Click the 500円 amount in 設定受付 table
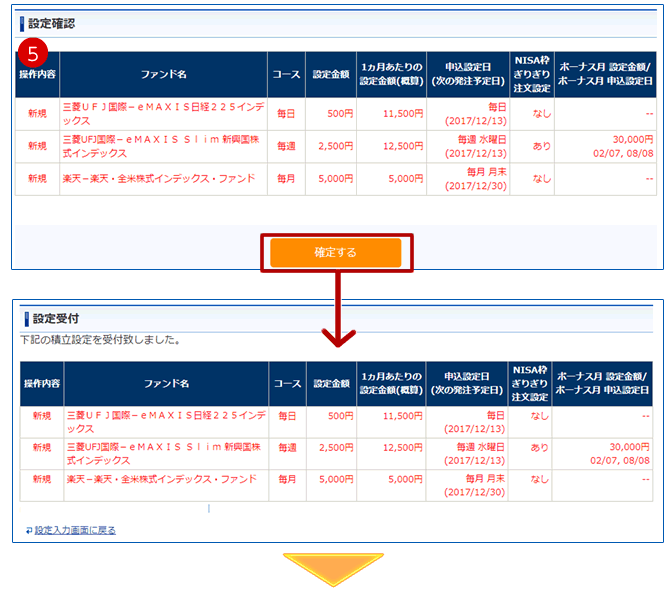The image size is (668, 591). coord(340,416)
